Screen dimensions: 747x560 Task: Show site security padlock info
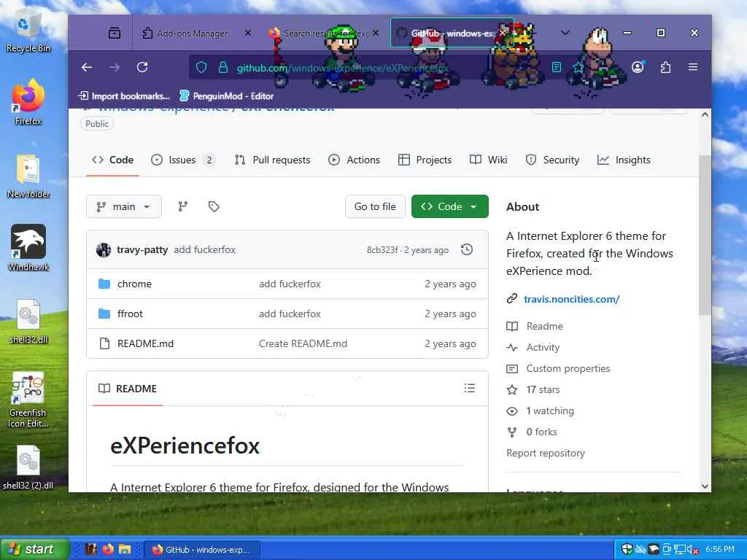click(x=223, y=68)
